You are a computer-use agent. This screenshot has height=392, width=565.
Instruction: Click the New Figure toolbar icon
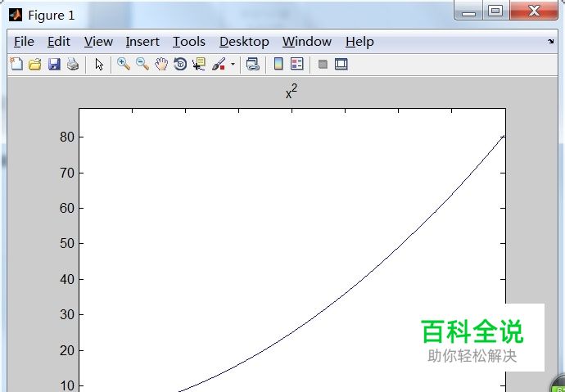[16, 64]
